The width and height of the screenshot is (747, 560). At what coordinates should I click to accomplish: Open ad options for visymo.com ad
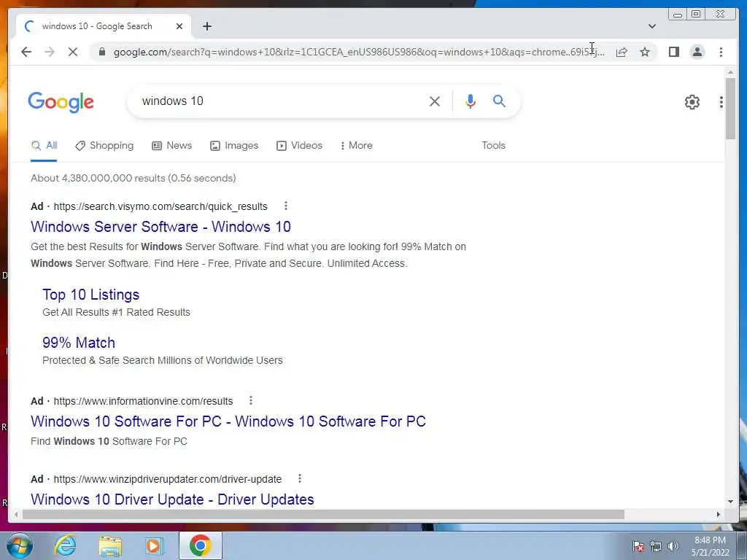[x=285, y=206]
